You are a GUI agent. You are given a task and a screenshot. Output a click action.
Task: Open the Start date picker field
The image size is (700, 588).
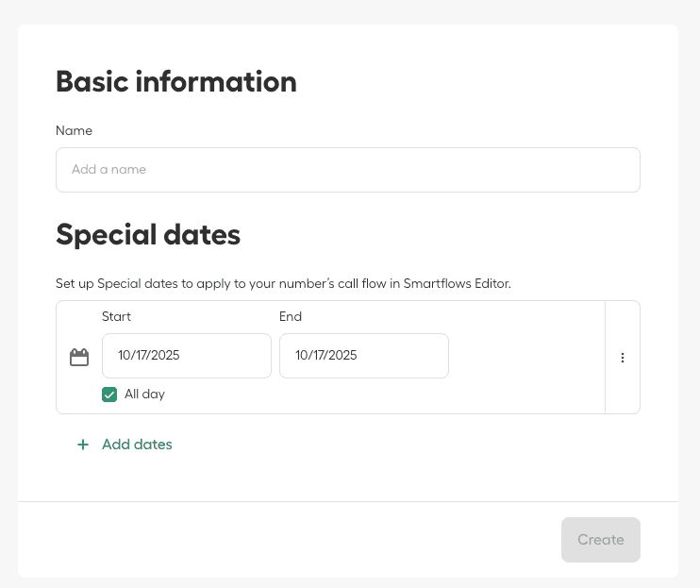pyautogui.click(x=186, y=356)
